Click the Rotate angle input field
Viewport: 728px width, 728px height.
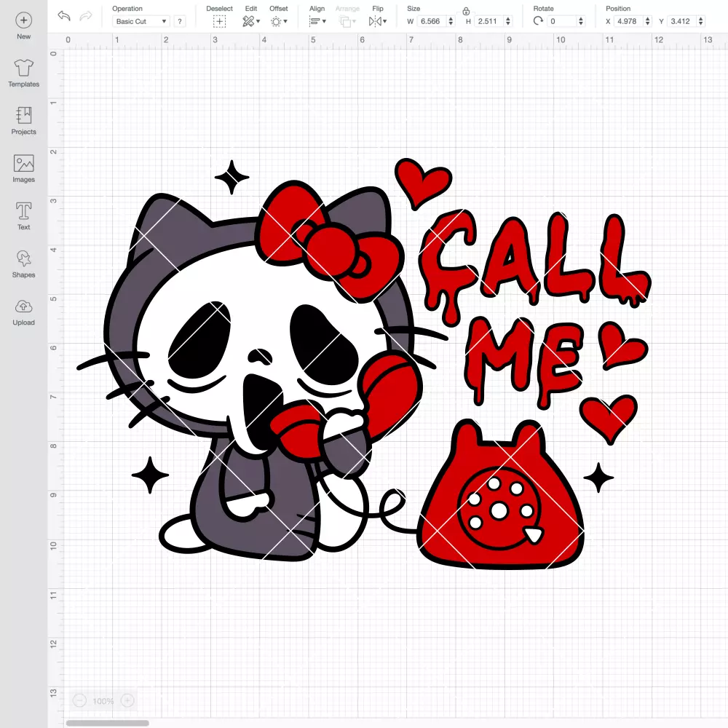click(562, 21)
